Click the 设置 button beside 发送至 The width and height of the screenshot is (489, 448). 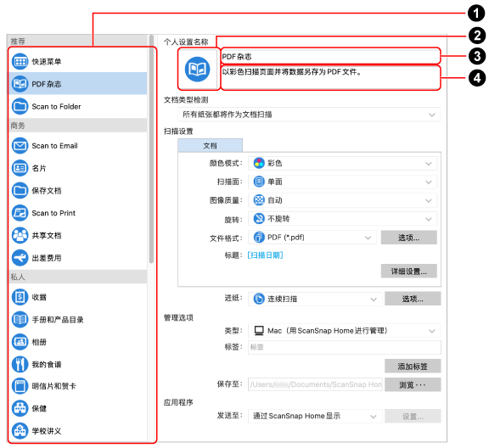coord(413,417)
